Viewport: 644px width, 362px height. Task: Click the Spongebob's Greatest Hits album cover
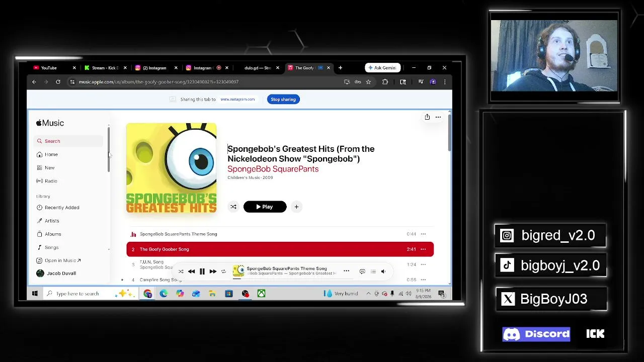point(171,168)
